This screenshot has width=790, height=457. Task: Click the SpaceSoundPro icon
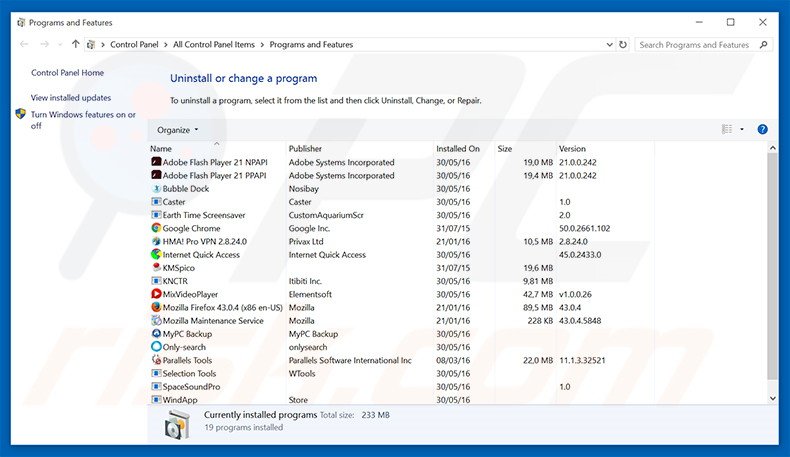(156, 386)
